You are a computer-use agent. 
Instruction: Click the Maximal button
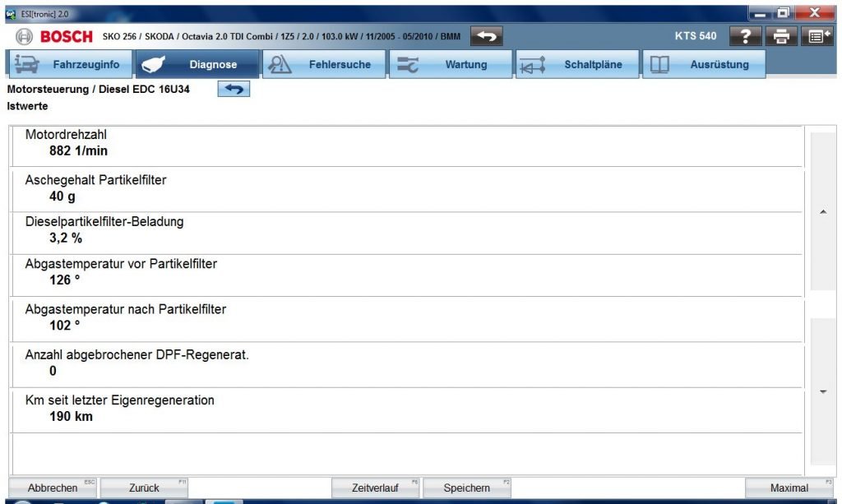pos(789,488)
